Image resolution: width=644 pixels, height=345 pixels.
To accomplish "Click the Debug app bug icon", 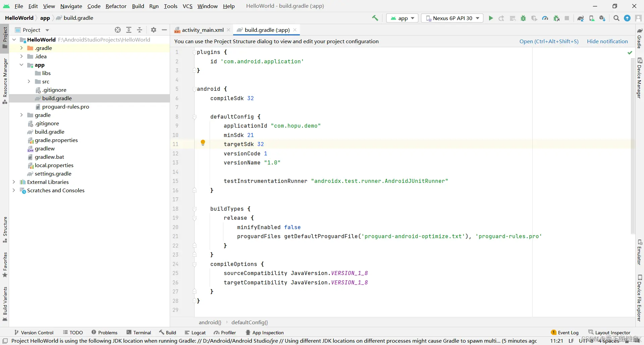I will point(523,18).
